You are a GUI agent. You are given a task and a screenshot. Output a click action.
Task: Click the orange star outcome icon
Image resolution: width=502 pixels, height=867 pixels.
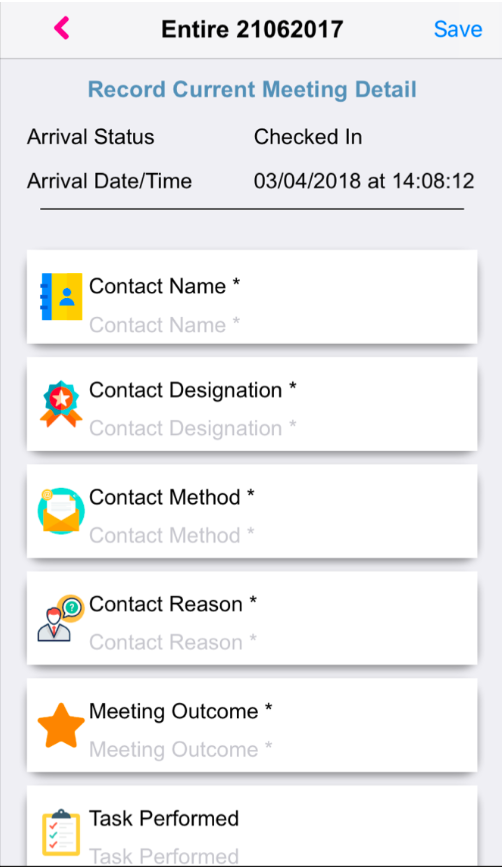point(61,725)
